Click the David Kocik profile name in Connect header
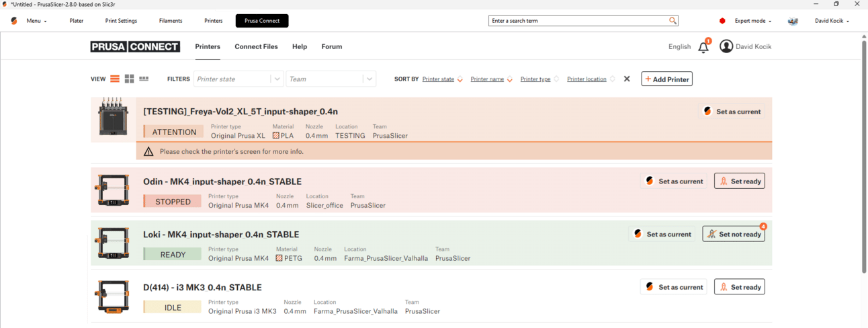868x328 pixels. point(754,46)
